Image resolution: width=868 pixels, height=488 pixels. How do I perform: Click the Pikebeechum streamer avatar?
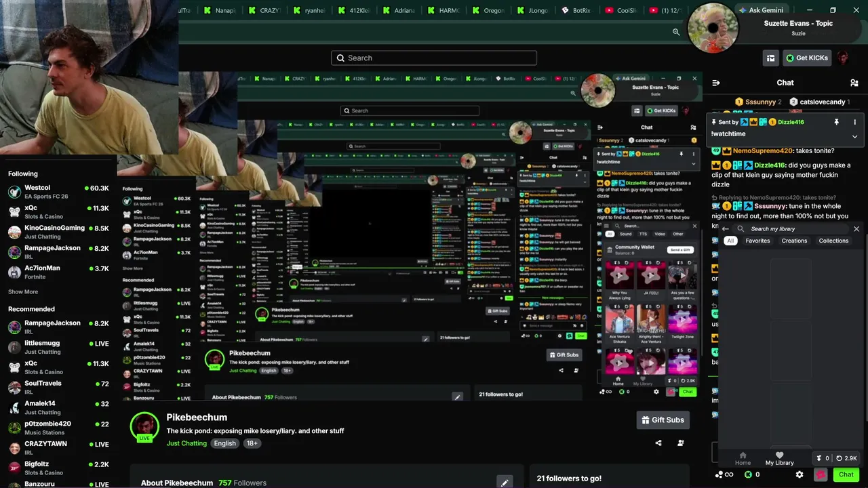pos(144,426)
